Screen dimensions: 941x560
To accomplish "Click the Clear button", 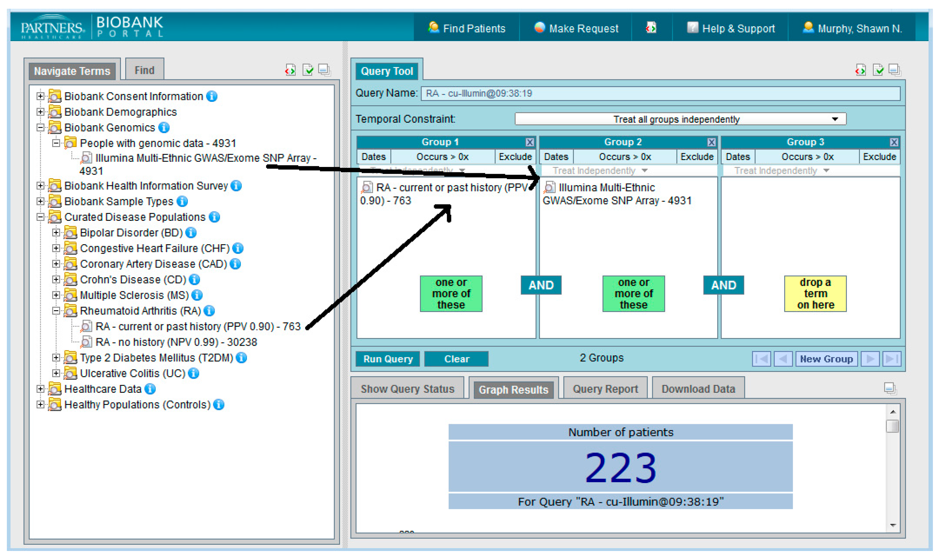I will (x=457, y=359).
